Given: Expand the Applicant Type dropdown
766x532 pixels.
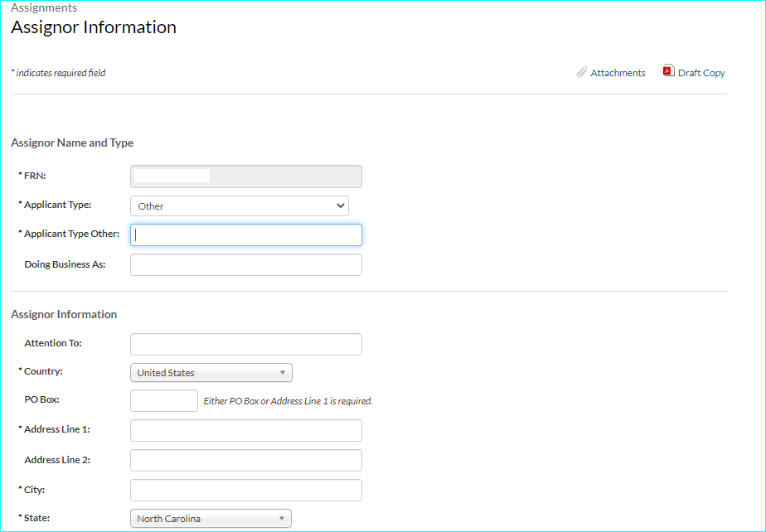Looking at the screenshot, I should pyautogui.click(x=240, y=206).
